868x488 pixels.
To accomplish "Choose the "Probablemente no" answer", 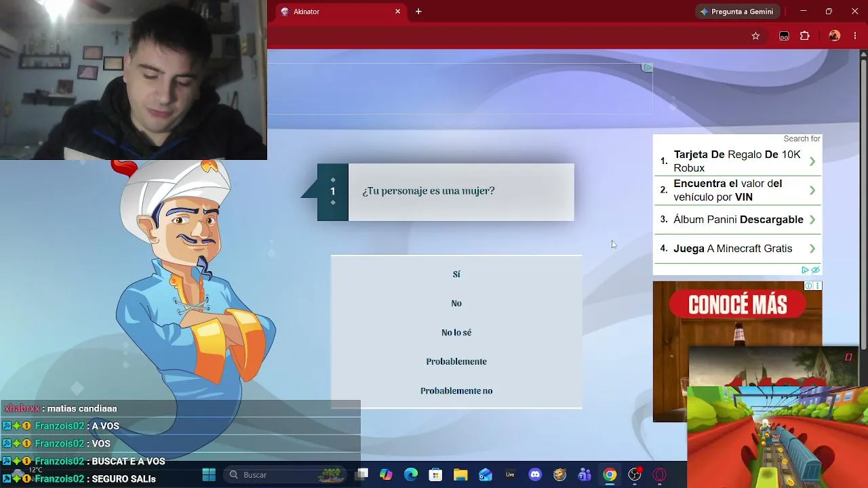I will coord(456,391).
